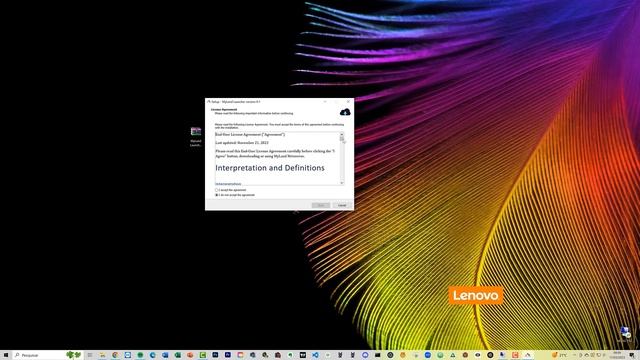Click the Cancel button in the Setup dialog

click(x=342, y=205)
